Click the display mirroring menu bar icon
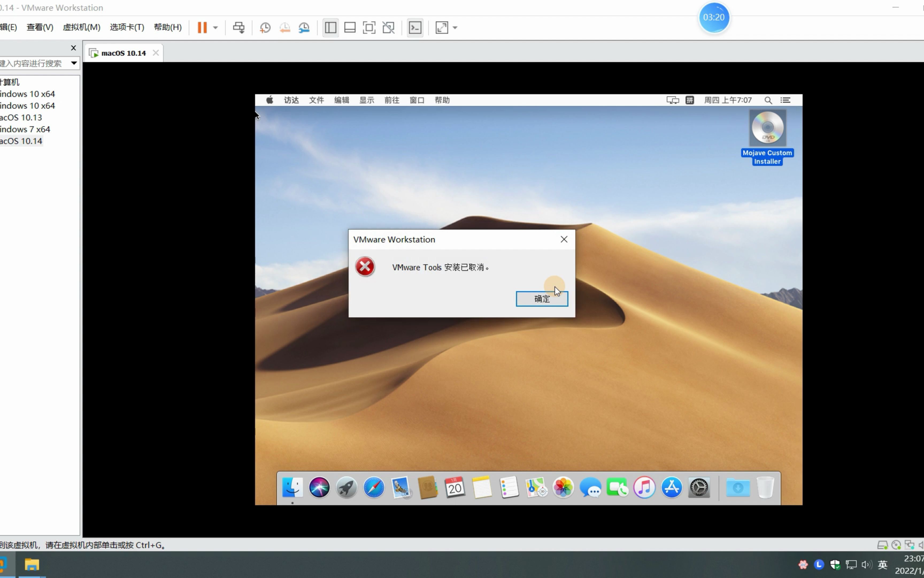 click(x=673, y=100)
